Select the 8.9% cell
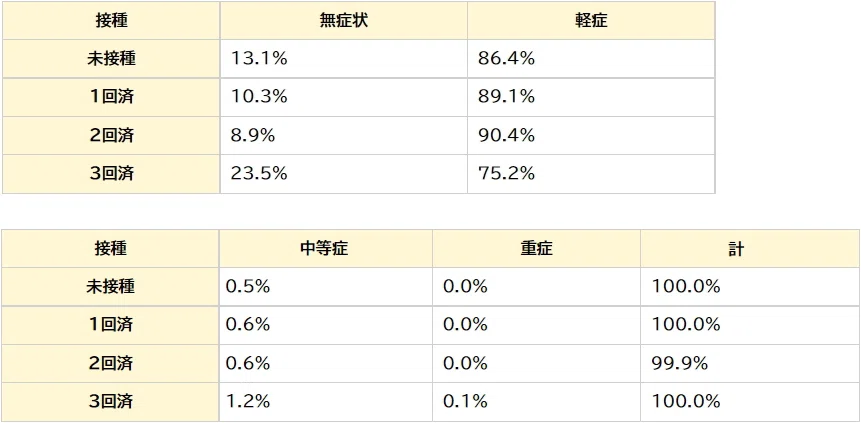861x423 pixels. tap(344, 136)
